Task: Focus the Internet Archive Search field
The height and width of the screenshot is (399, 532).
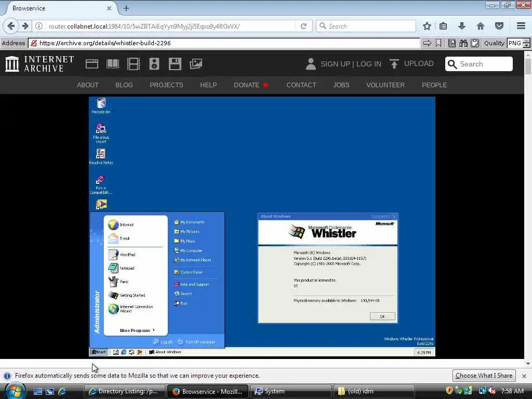Action: click(478, 64)
